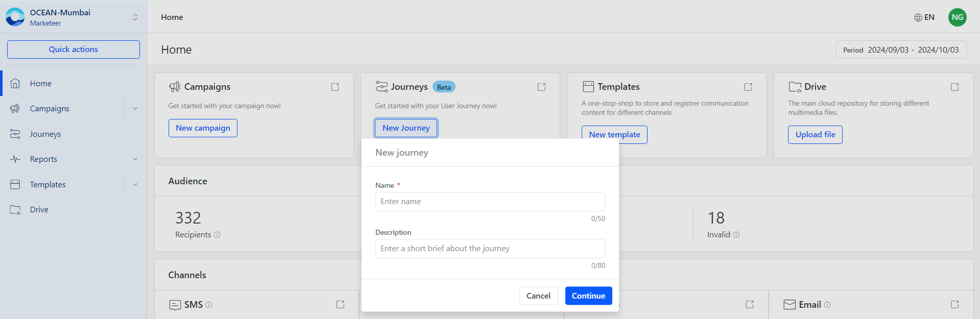Click the New Journey button
The width and height of the screenshot is (980, 319).
406,128
